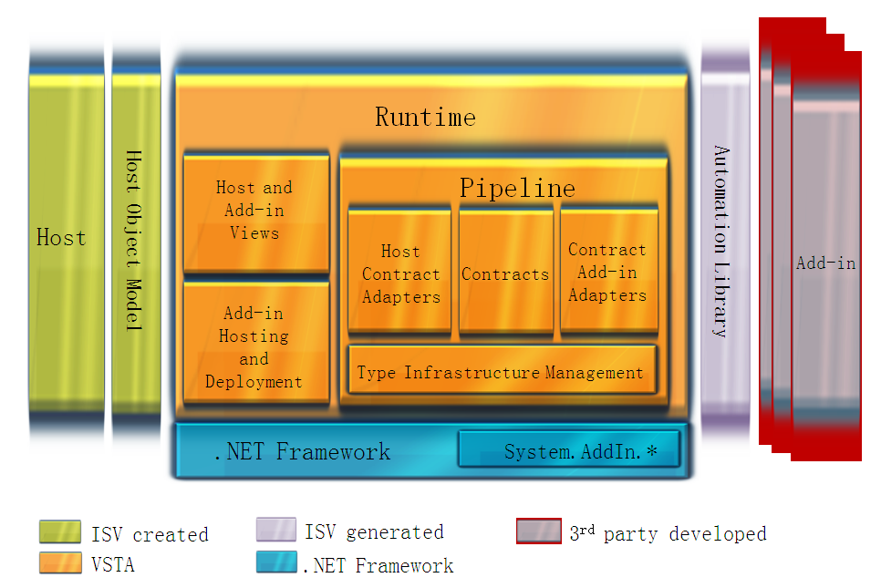Viewport: 881px width, 588px height.
Task: Click the green ISV created legend swatch
Action: (x=60, y=531)
